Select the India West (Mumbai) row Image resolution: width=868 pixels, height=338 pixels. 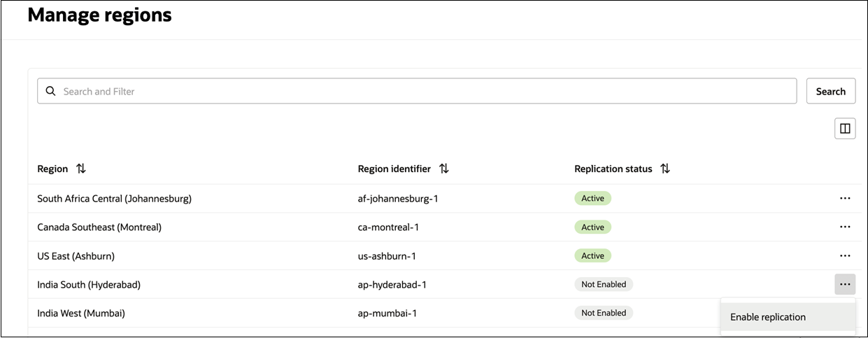(x=81, y=314)
